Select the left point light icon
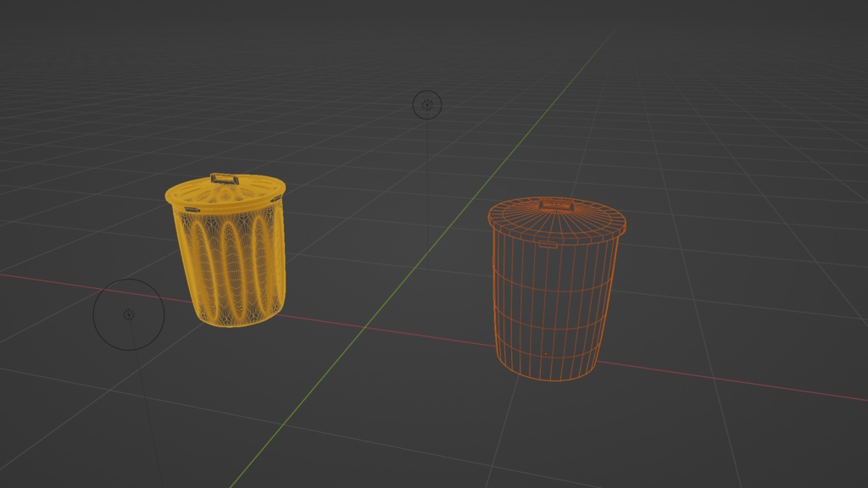The height and width of the screenshot is (488, 868). pyautogui.click(x=129, y=313)
